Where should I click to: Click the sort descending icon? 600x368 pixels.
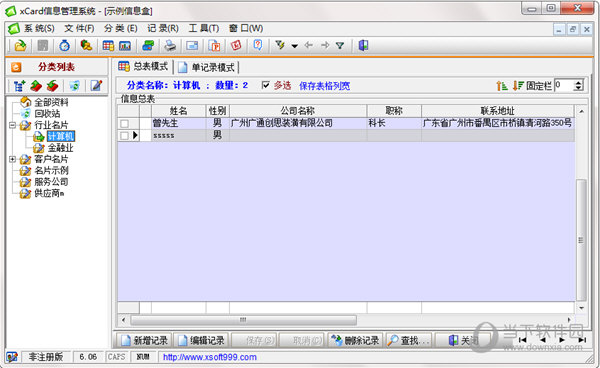518,86
